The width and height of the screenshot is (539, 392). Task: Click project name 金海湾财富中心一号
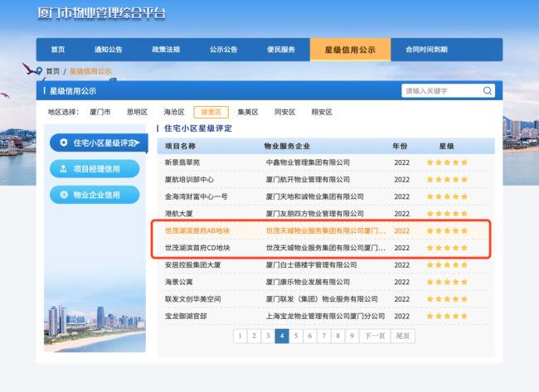[x=196, y=196]
